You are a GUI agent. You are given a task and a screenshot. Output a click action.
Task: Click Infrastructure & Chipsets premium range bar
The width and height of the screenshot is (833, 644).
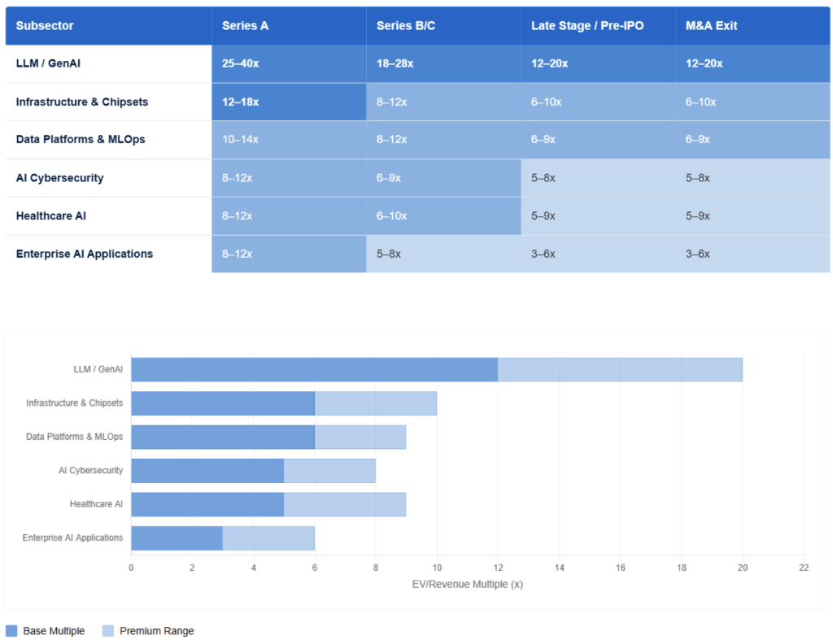[376, 403]
